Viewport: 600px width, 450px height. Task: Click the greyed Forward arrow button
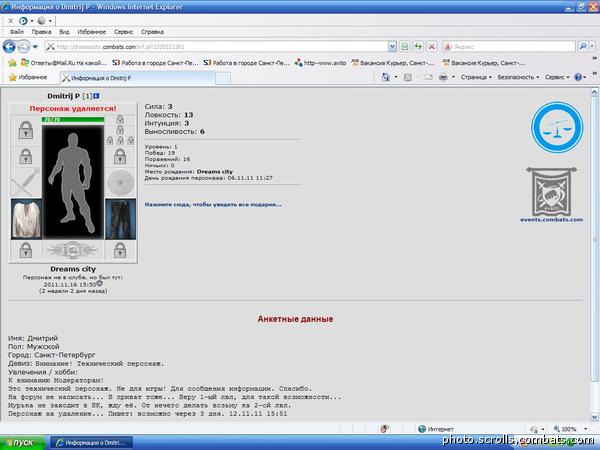(x=24, y=46)
